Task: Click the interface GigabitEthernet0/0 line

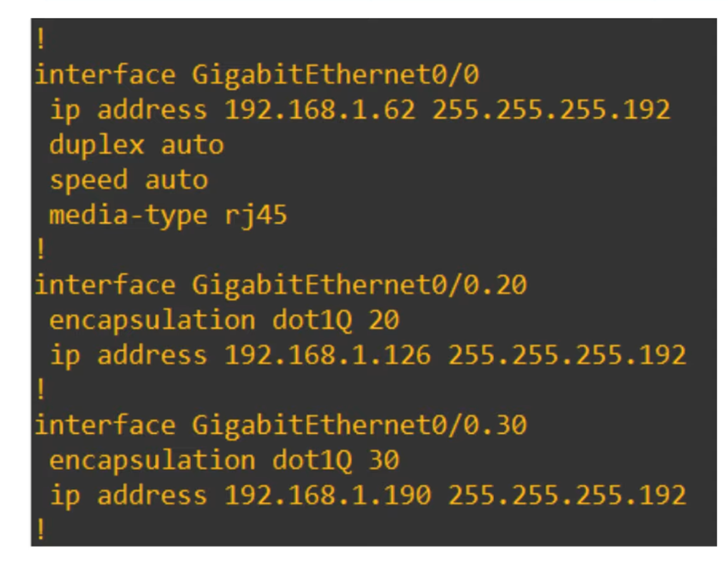Action: 257,75
